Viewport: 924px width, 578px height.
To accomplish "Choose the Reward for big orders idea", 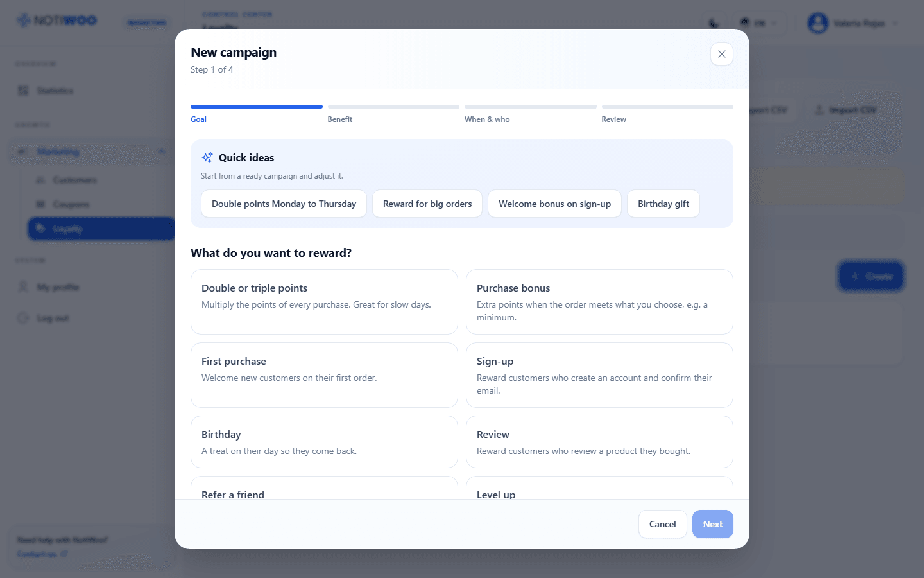I will click(x=427, y=204).
